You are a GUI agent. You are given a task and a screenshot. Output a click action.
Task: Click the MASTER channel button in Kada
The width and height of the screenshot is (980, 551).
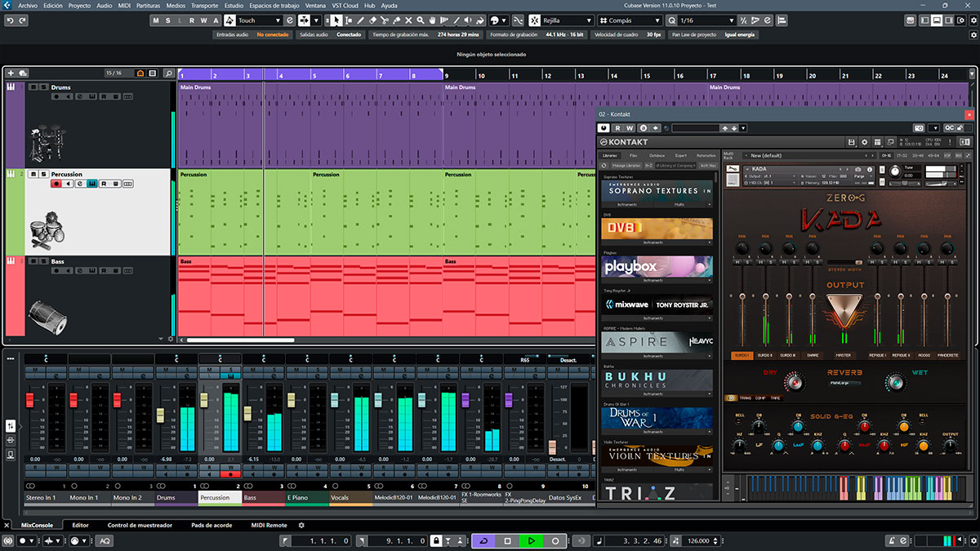pyautogui.click(x=844, y=355)
